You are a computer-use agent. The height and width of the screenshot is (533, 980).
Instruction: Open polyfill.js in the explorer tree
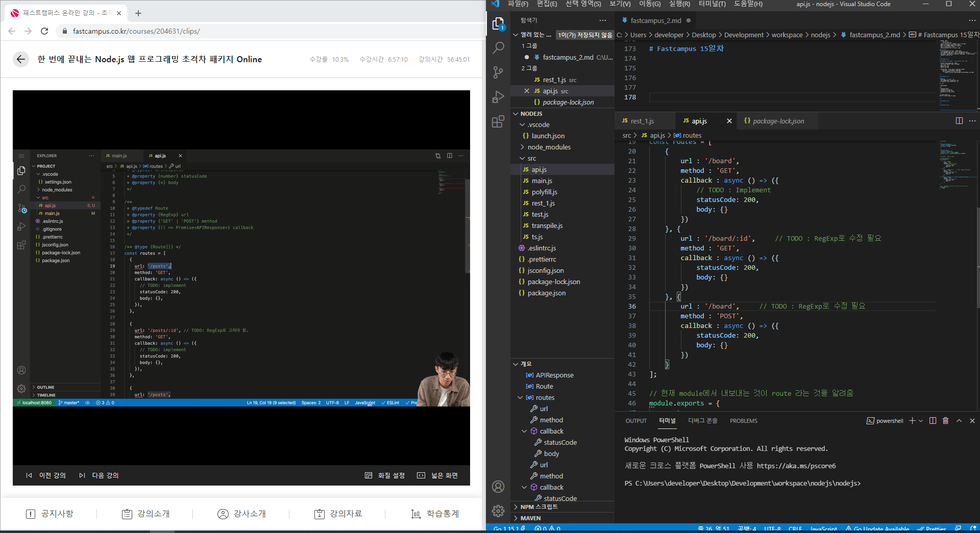tap(562, 192)
